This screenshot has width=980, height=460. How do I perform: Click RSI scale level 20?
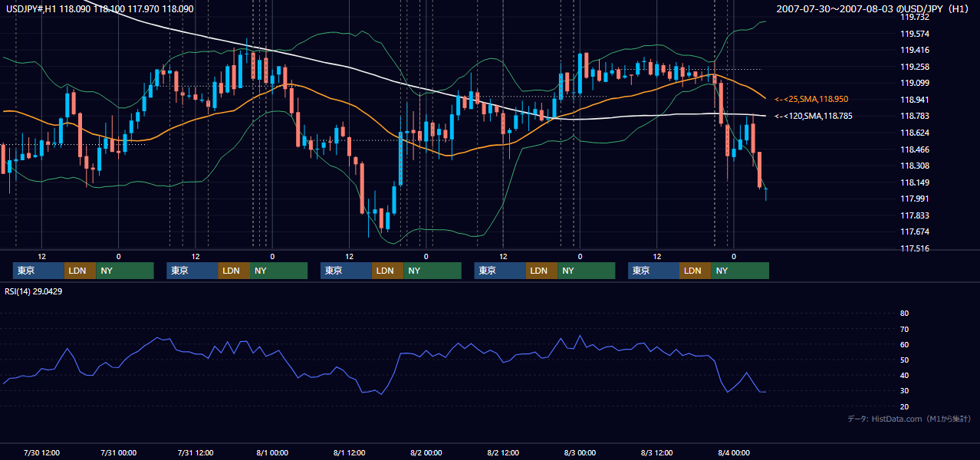pyautogui.click(x=904, y=406)
